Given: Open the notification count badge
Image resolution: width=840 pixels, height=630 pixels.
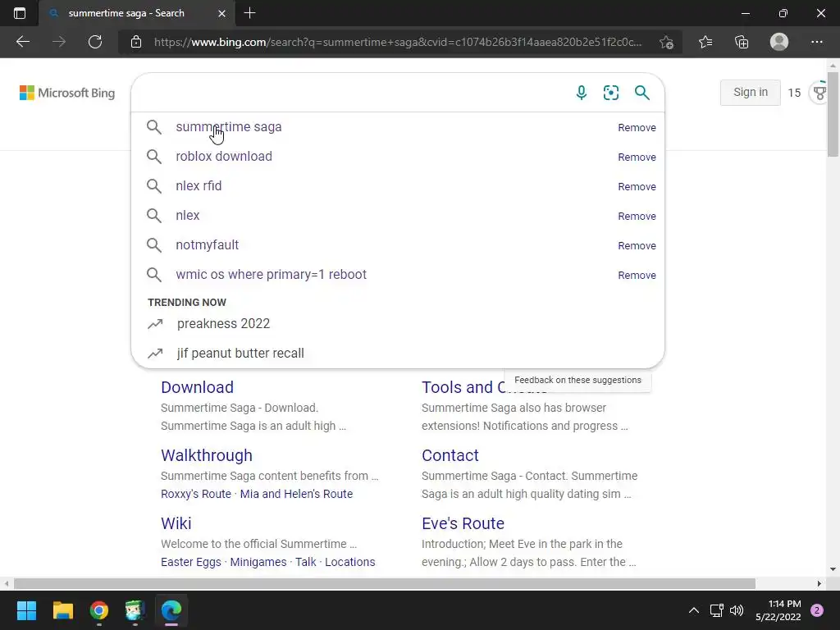Looking at the screenshot, I should pos(817,610).
